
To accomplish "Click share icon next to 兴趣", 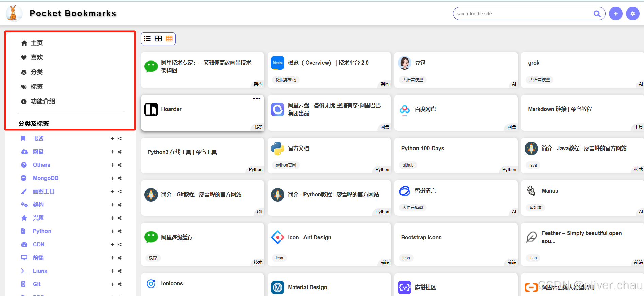I will click(119, 218).
